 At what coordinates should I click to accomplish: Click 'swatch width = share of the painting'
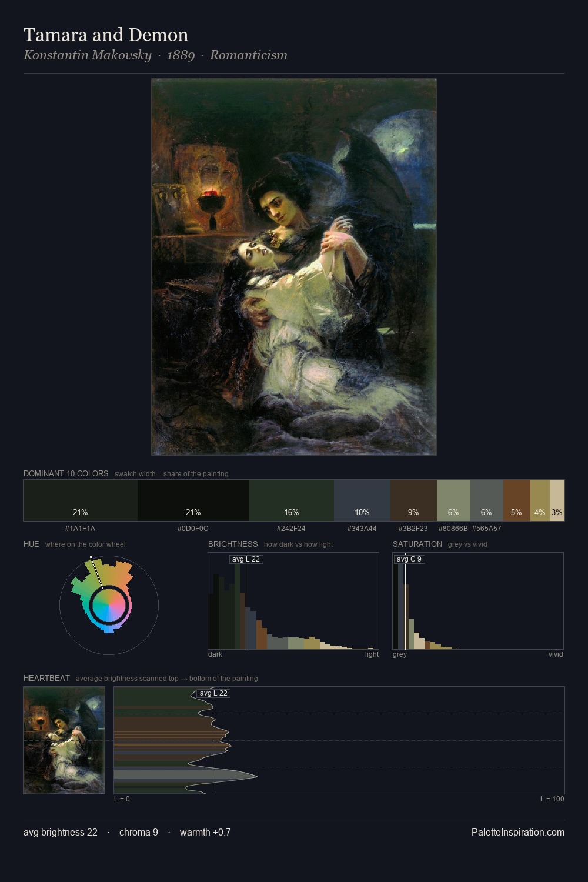point(172,474)
